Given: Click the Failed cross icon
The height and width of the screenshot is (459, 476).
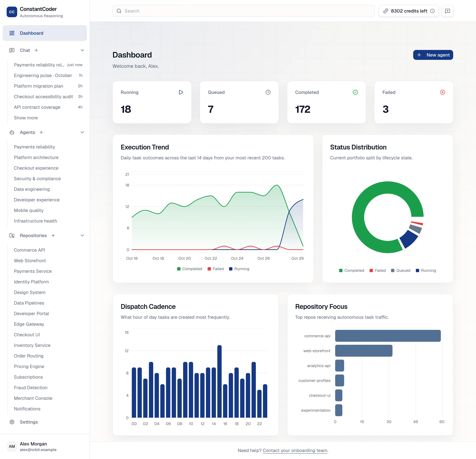Looking at the screenshot, I should [442, 92].
